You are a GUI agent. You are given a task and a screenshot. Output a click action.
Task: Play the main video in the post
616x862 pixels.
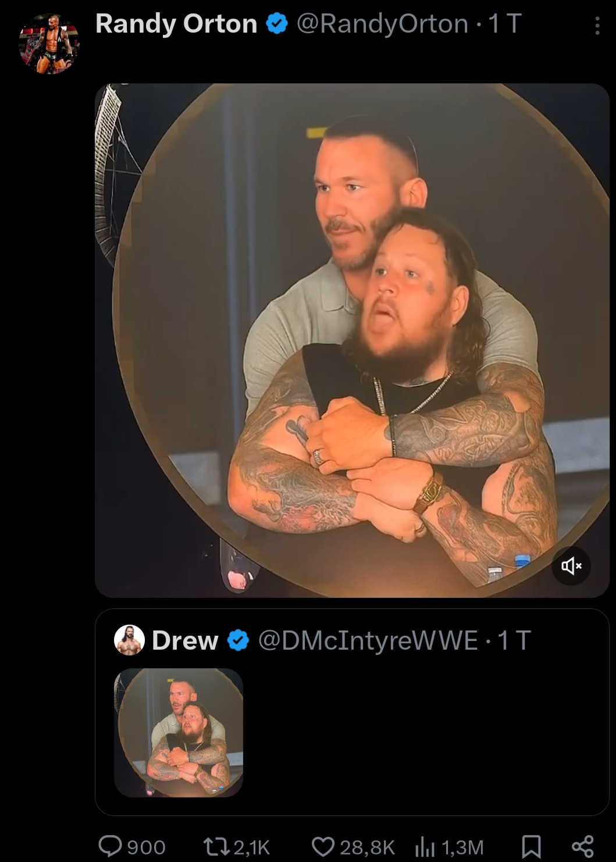[352, 340]
